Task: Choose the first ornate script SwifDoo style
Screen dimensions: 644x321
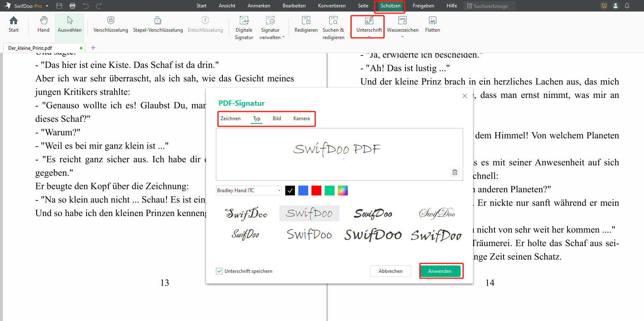Action: coord(246,213)
